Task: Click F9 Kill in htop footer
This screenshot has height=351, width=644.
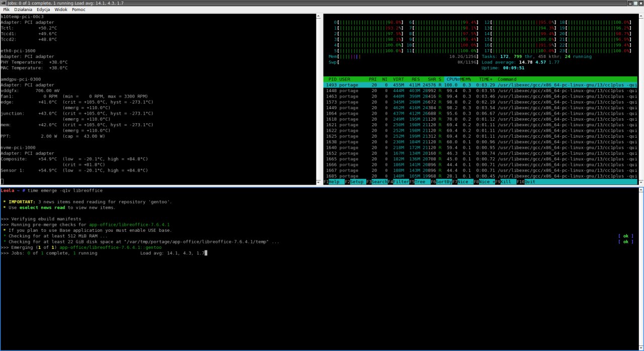Action: (x=507, y=182)
